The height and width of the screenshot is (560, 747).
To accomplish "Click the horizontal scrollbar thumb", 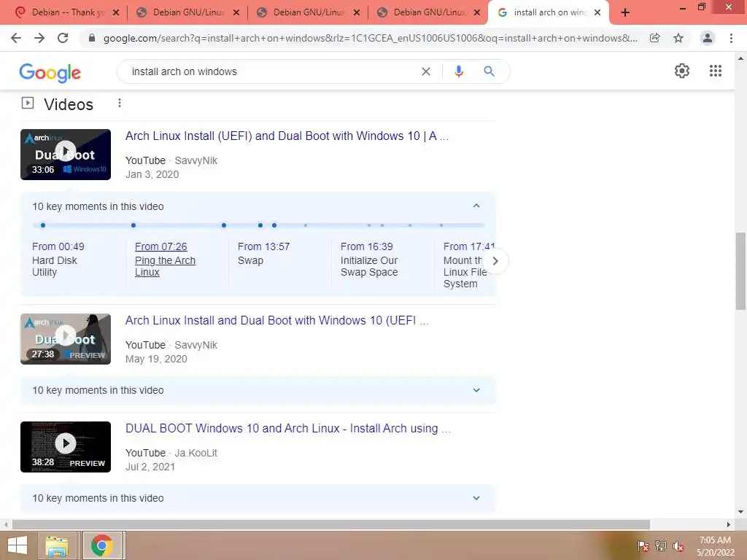I will point(331,524).
